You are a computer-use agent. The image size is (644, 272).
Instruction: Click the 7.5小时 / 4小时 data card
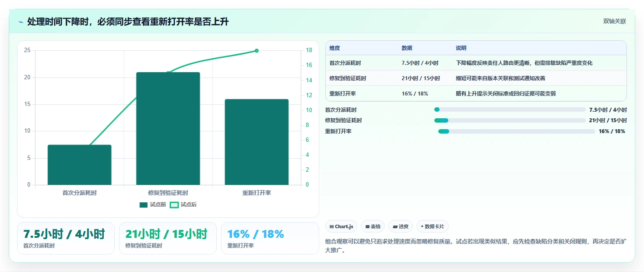[66, 238]
